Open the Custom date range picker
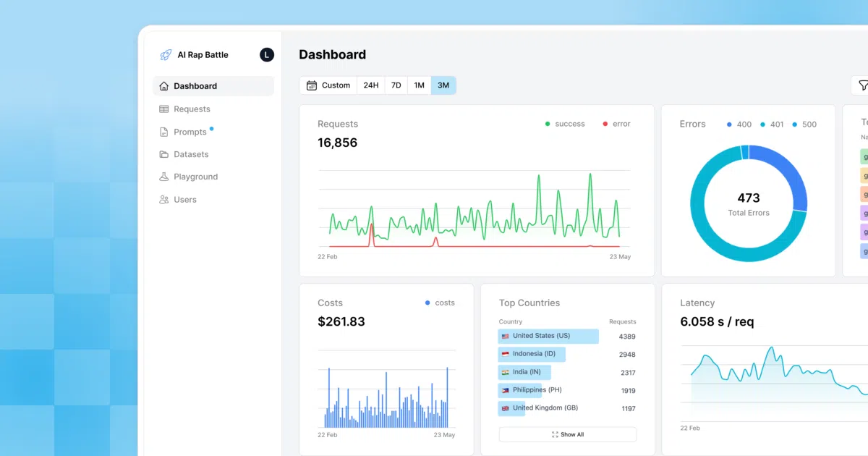The width and height of the screenshot is (868, 456). click(328, 85)
